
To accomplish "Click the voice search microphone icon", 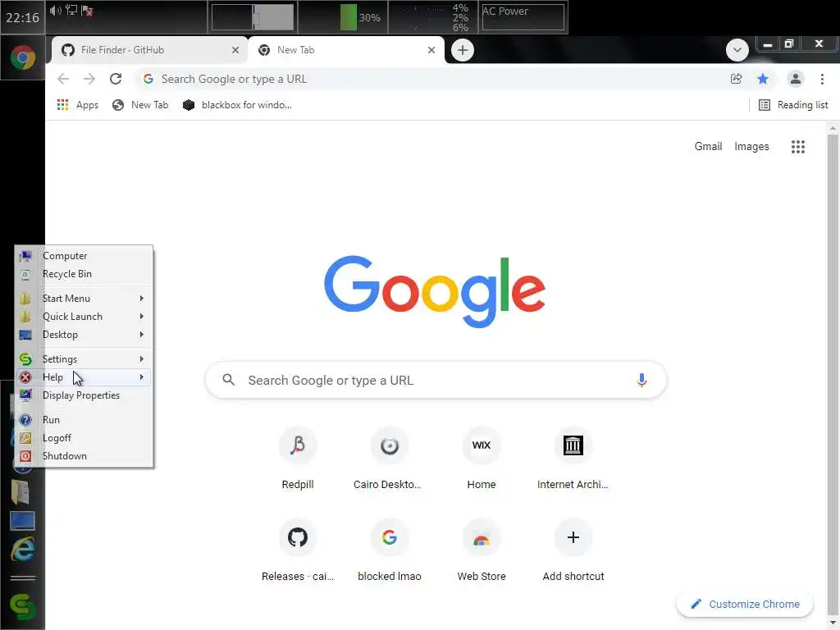I will pos(641,381).
